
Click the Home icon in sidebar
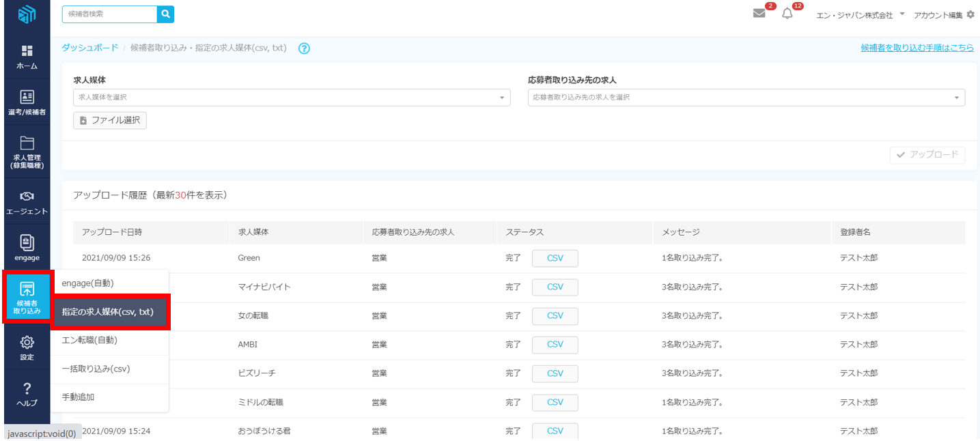click(27, 52)
